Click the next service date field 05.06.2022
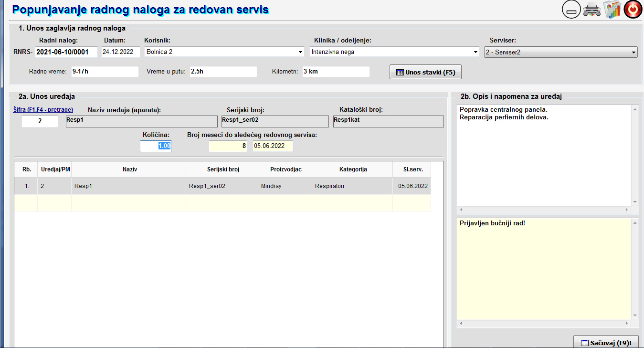The width and height of the screenshot is (644, 348). tap(273, 146)
